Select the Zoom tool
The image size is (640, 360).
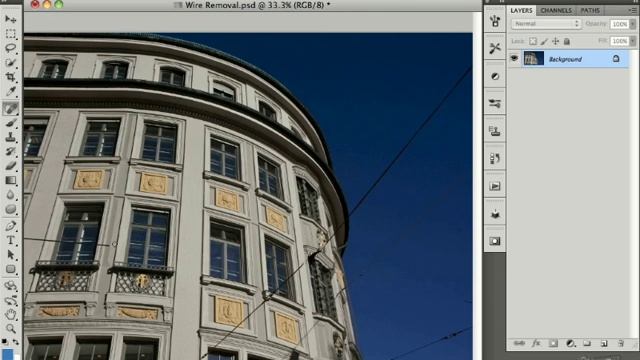(x=11, y=329)
